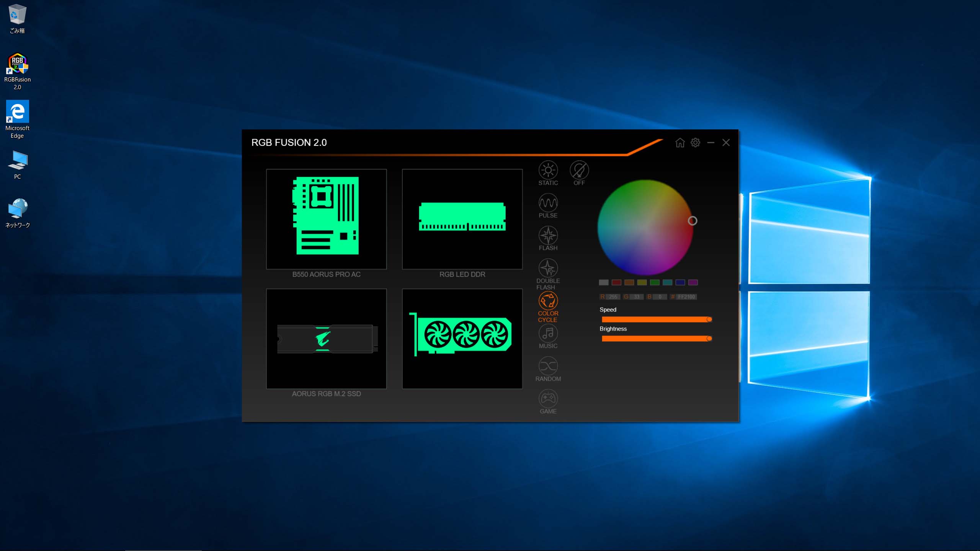Viewport: 980px width, 551px height.
Task: Open settings with the gear icon
Action: (x=695, y=143)
